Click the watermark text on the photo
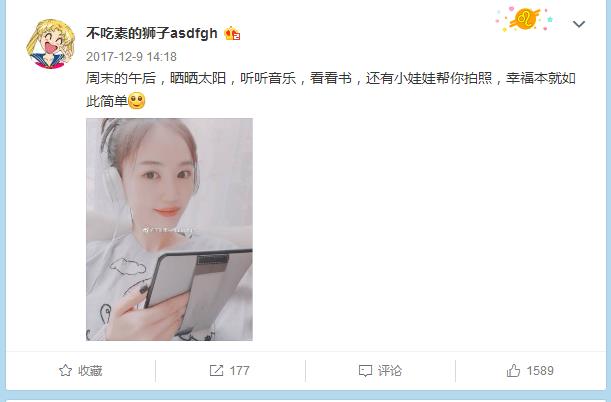The width and height of the screenshot is (611, 402). 168,230
